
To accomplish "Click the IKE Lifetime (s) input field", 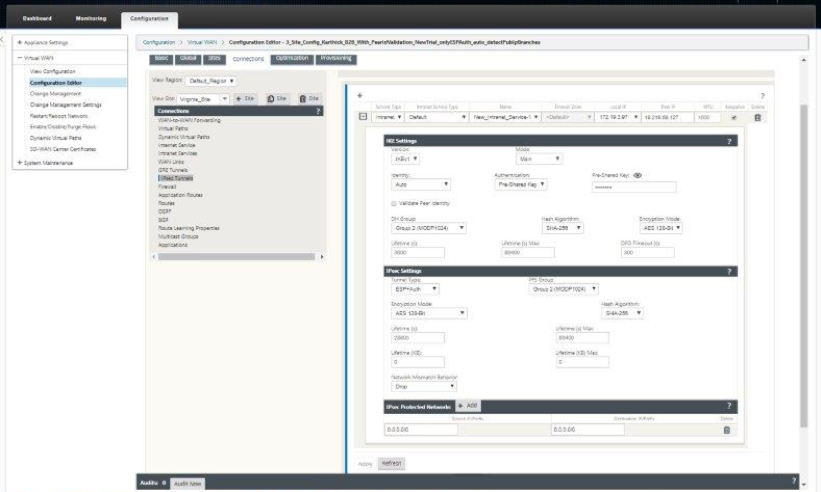I will click(418, 252).
